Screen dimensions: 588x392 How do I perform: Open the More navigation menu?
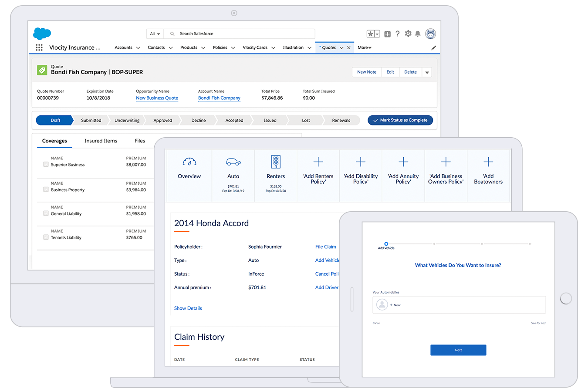click(x=364, y=47)
